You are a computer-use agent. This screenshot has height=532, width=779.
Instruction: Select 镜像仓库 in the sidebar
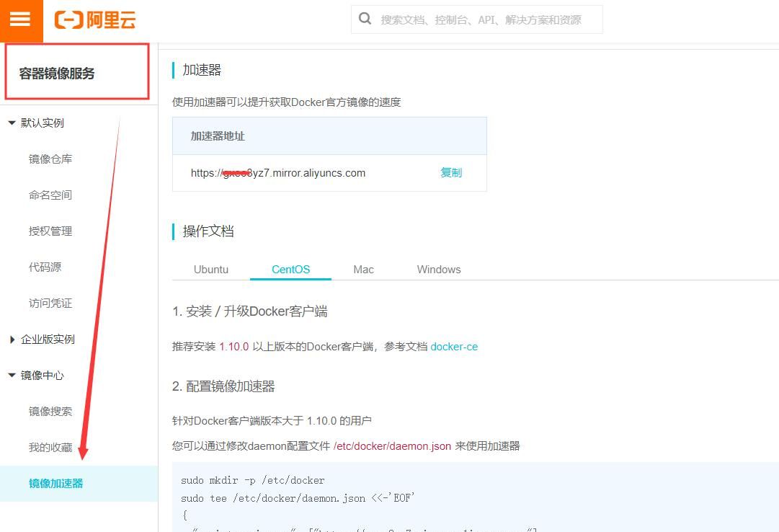tap(50, 159)
